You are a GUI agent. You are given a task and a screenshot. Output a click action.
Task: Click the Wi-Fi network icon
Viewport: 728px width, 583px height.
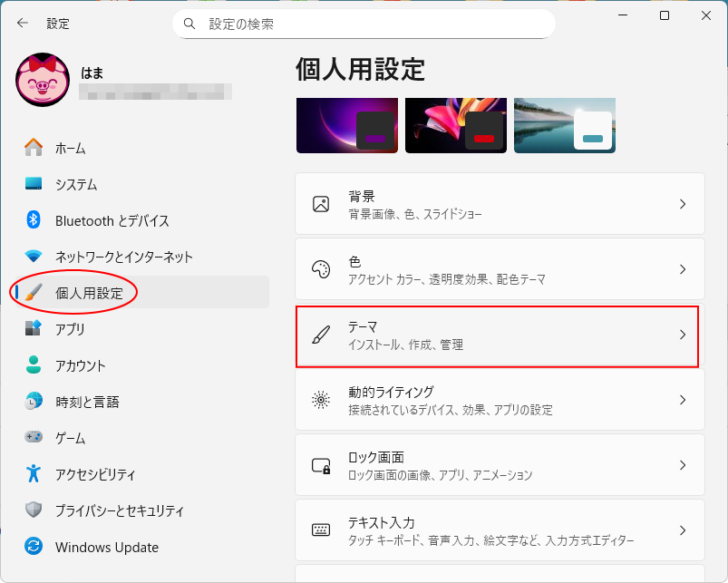[33, 256]
